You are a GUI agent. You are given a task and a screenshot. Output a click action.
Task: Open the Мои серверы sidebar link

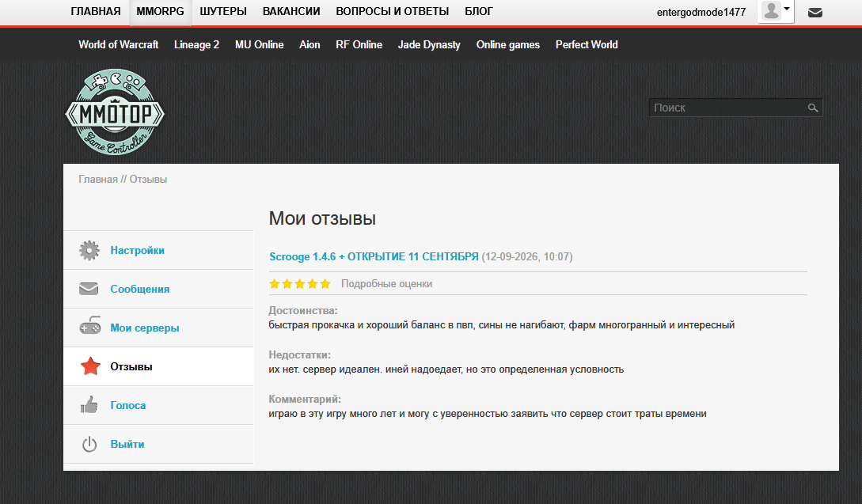tap(145, 328)
